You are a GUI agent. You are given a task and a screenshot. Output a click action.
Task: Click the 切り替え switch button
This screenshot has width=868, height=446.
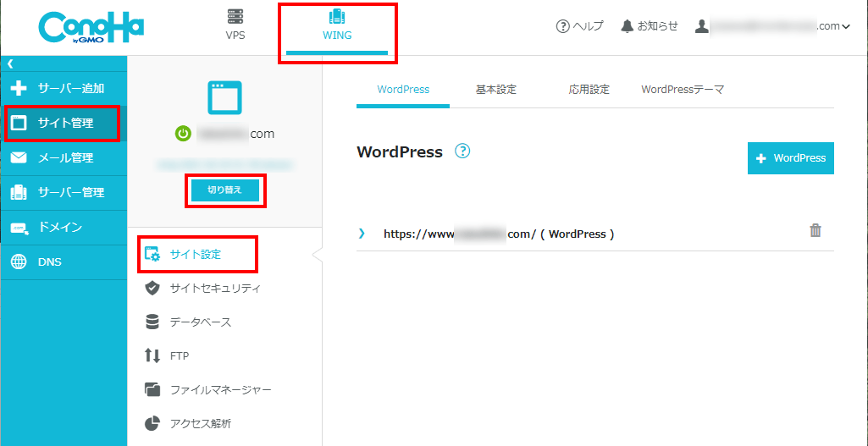point(225,190)
